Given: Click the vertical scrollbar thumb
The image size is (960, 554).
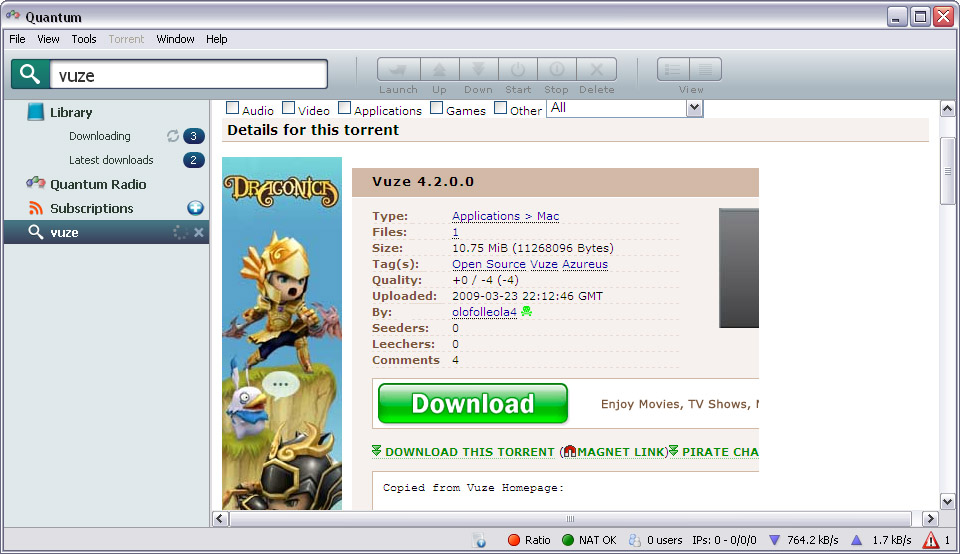Looking at the screenshot, I should [x=947, y=171].
